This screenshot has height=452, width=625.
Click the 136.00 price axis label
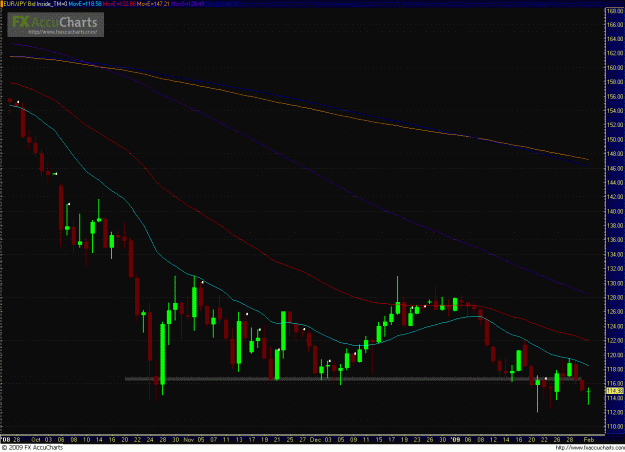(x=615, y=240)
